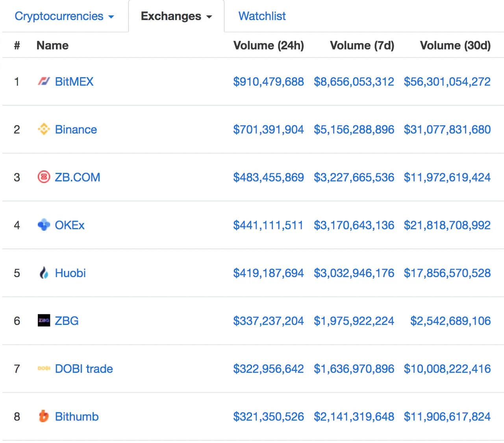Viewport: 504px width, 443px height.
Task: Click Huobi 24h volume $419,187,694
Action: tap(269, 273)
